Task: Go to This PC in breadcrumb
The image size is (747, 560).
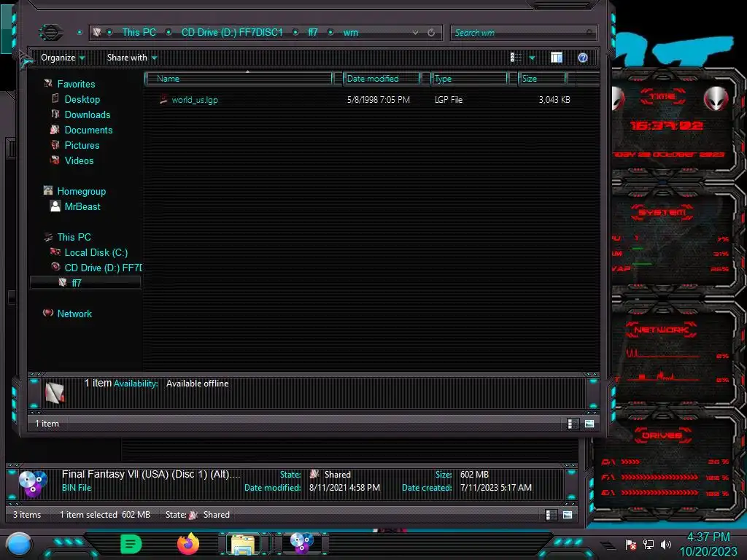Action: point(139,32)
